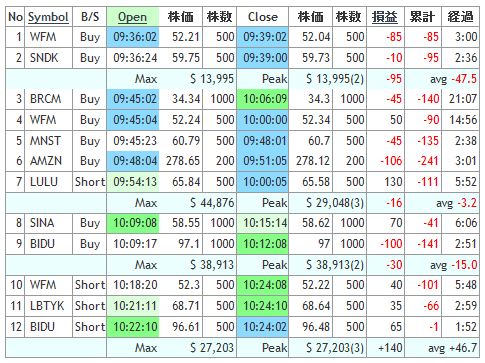Viewport: 485px width, 363px height.
Task: Select the 累計 column header
Action: pos(423,17)
